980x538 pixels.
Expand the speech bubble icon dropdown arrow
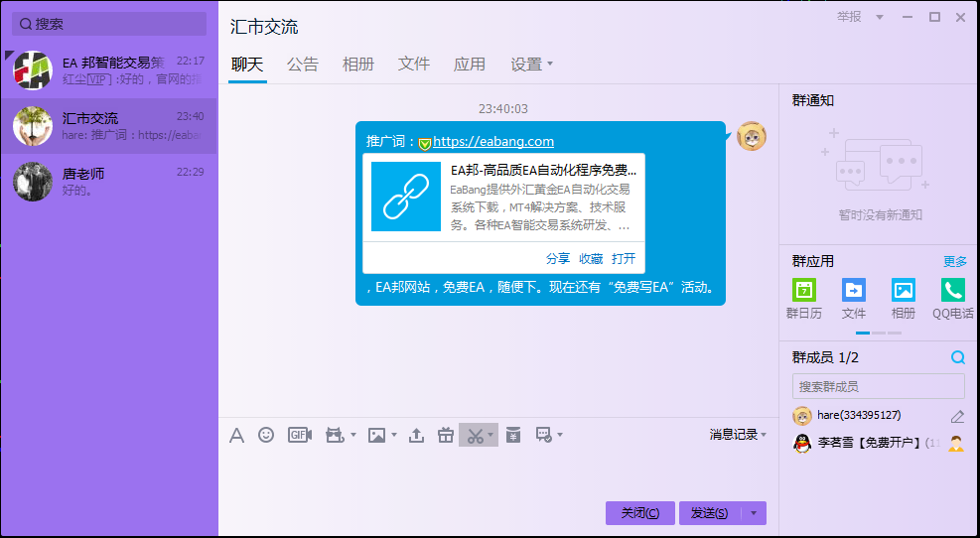(x=559, y=435)
